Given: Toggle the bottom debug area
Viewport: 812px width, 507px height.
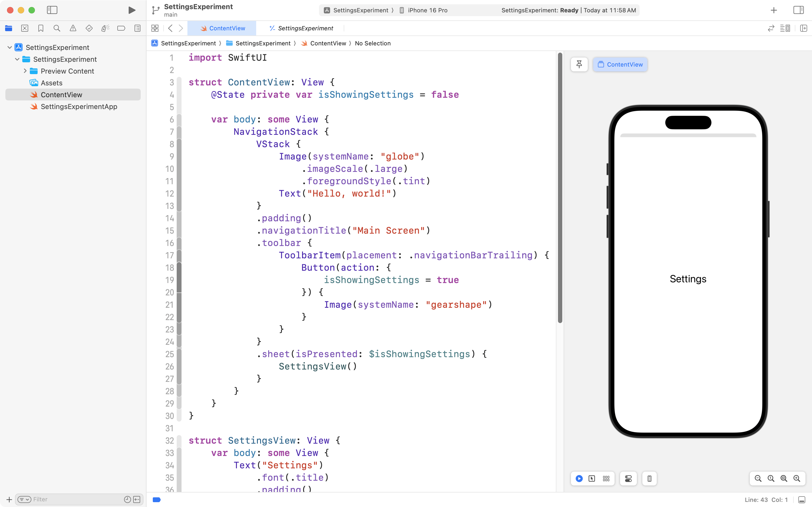Looking at the screenshot, I should tap(802, 500).
